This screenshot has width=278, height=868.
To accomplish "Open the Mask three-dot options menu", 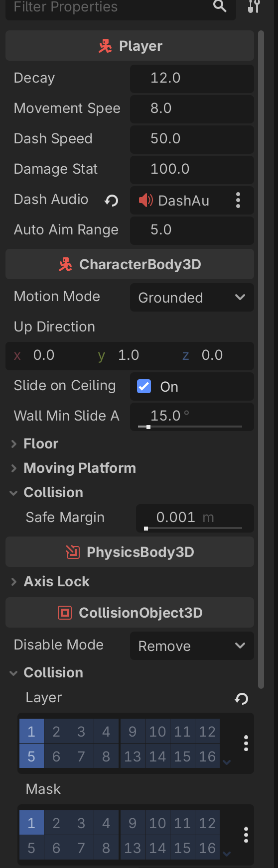I will 246,835.
